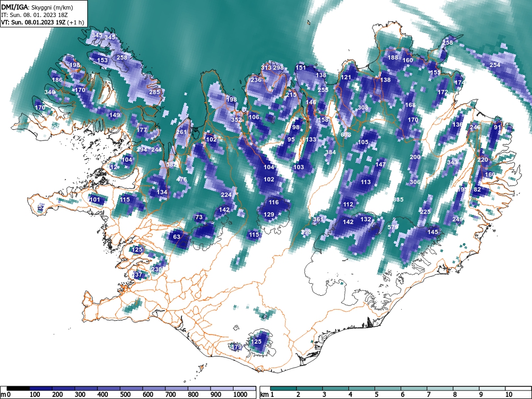
Task: Click the '1000' label on the metre legend
Action: click(240, 395)
